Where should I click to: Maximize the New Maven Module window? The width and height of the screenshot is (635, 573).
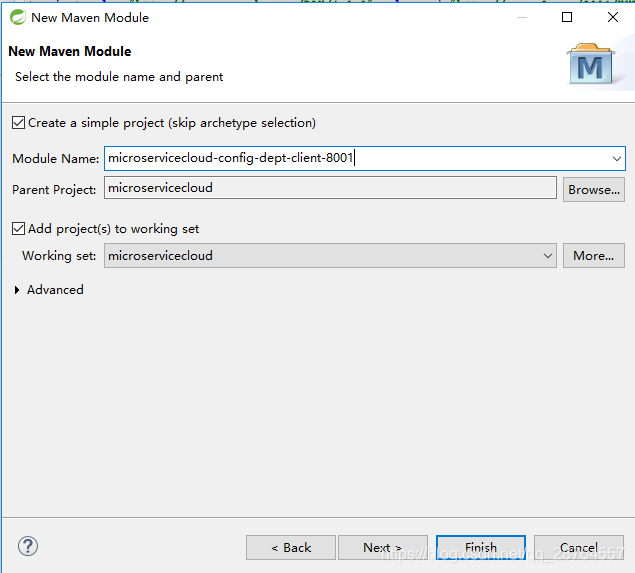pyautogui.click(x=567, y=17)
